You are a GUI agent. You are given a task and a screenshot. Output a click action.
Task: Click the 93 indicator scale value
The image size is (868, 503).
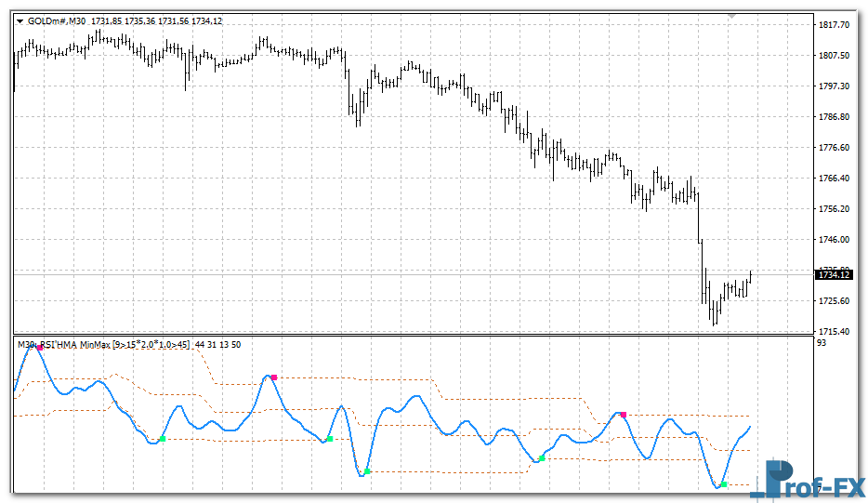pos(821,344)
